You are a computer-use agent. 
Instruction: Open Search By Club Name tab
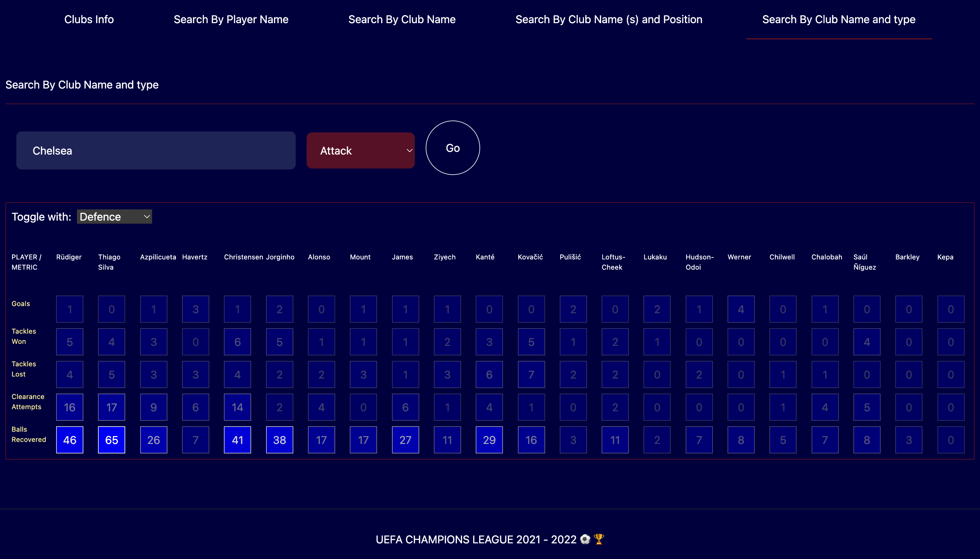point(402,20)
